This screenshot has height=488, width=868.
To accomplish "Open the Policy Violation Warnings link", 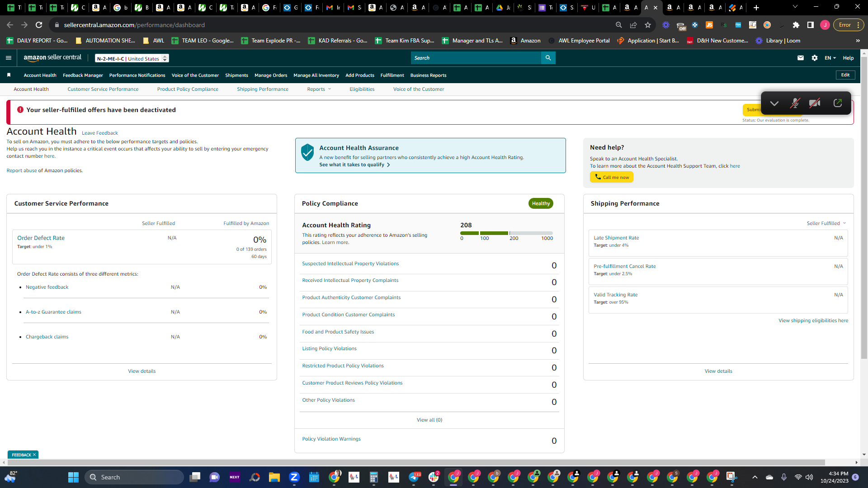I will 331,439.
